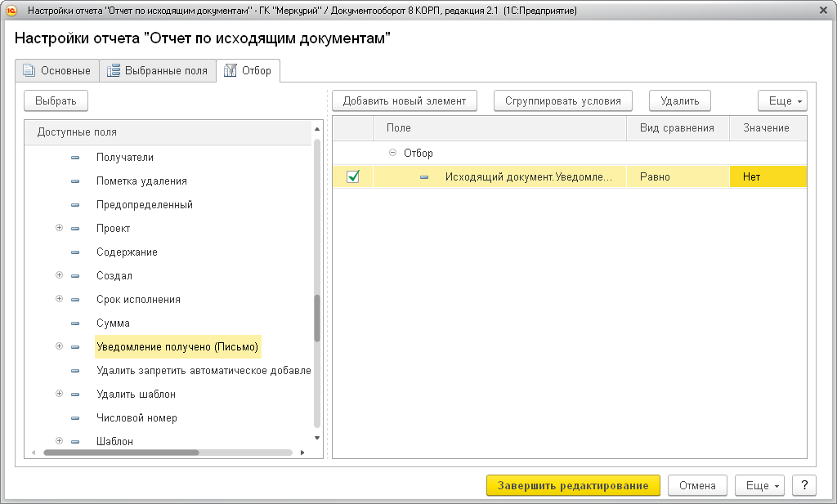Viewport: 837px width, 504px height.
Task: Click the filter icon on Отбор tab
Action: pyautogui.click(x=230, y=70)
